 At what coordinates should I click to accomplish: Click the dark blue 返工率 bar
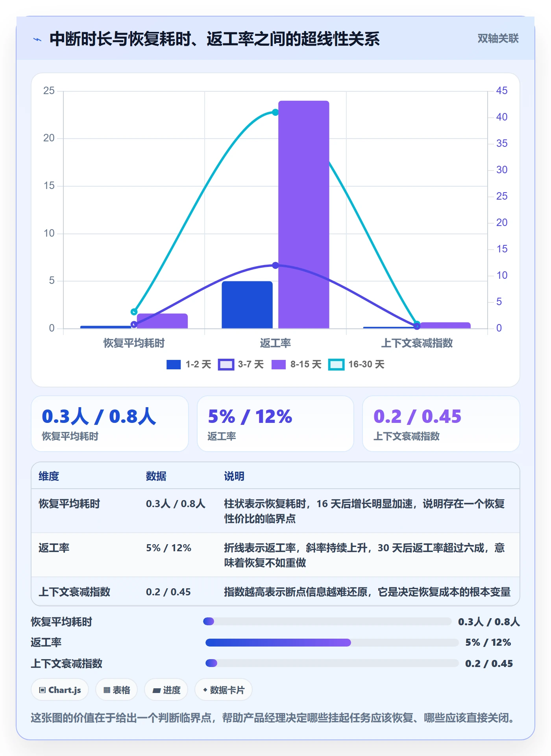pos(247,305)
